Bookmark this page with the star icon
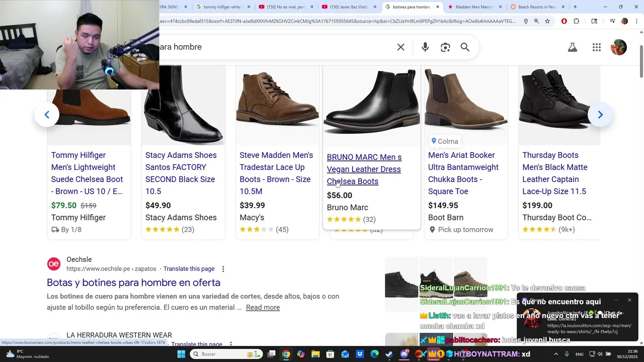 [547, 21]
